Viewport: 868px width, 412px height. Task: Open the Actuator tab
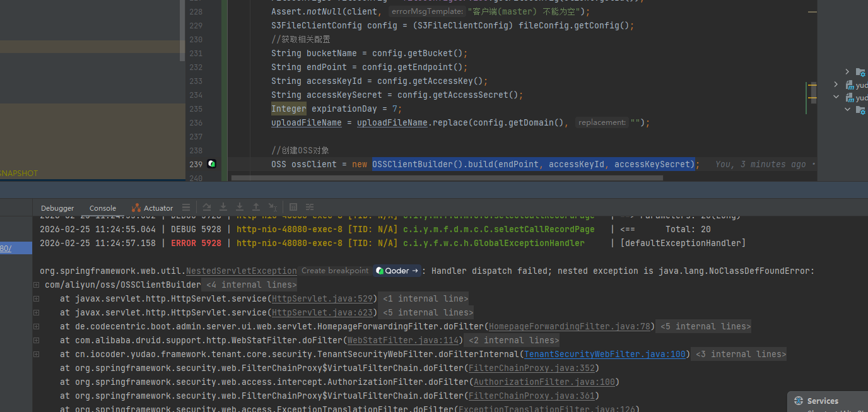pos(152,208)
